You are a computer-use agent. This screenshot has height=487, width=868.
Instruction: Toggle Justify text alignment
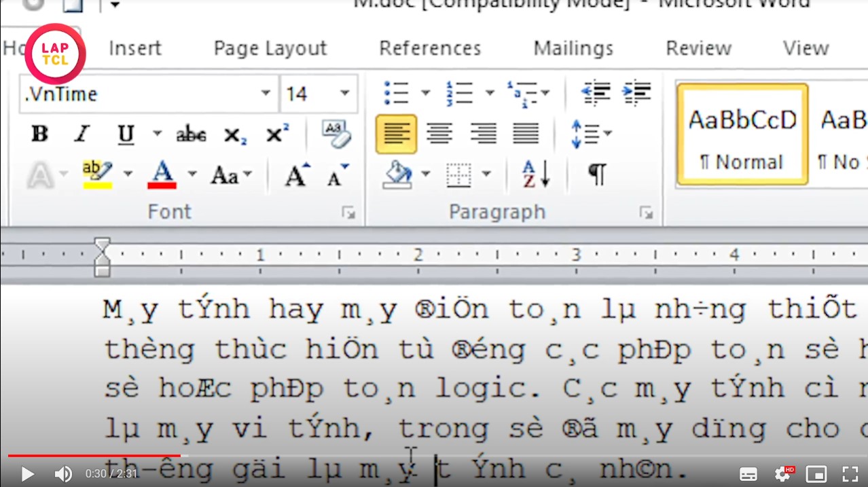point(526,134)
